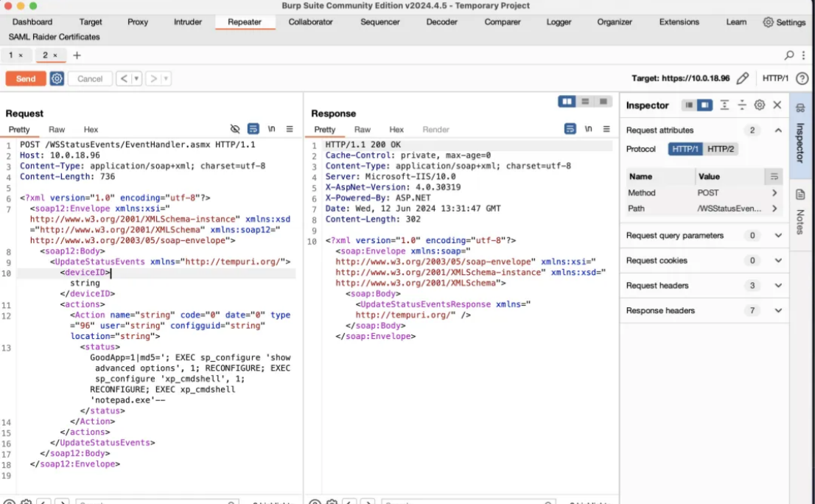Collapse all Inspector sections icon

coord(742,105)
